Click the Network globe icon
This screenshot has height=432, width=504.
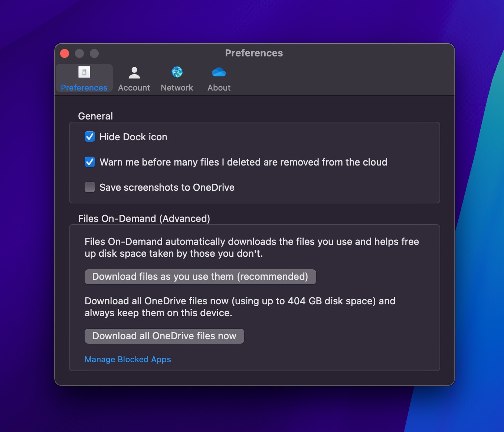177,72
